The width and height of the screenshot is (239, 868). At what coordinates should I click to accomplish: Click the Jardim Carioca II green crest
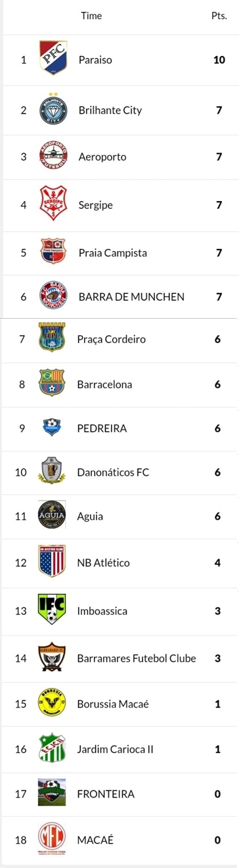click(52, 748)
